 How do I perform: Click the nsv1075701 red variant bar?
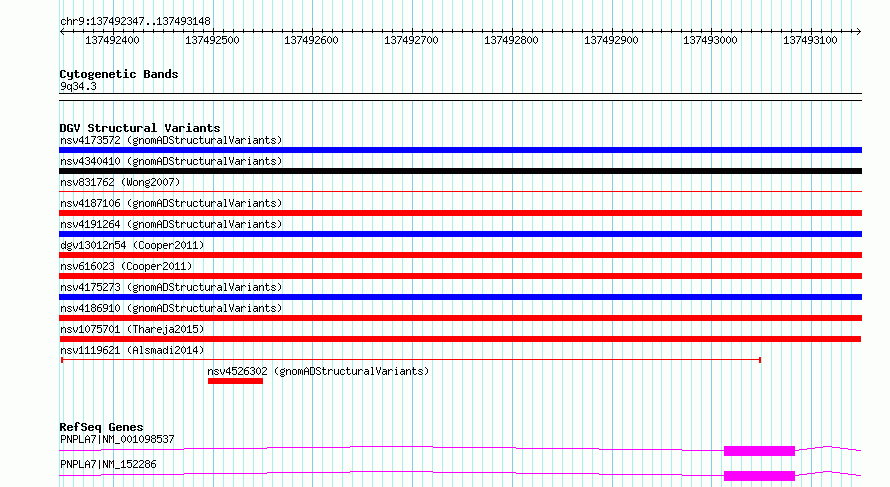point(460,339)
